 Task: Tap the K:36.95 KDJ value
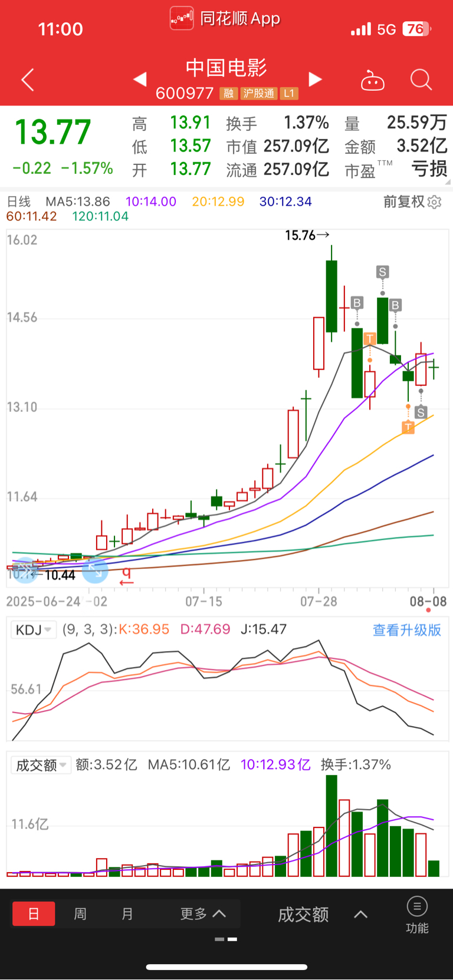click(144, 629)
